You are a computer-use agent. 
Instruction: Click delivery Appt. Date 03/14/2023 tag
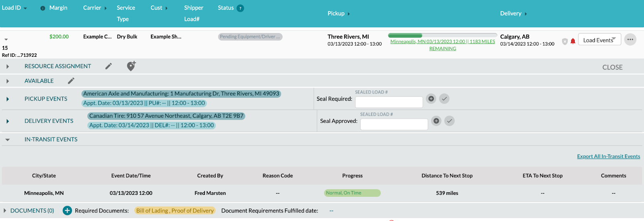(x=151, y=125)
